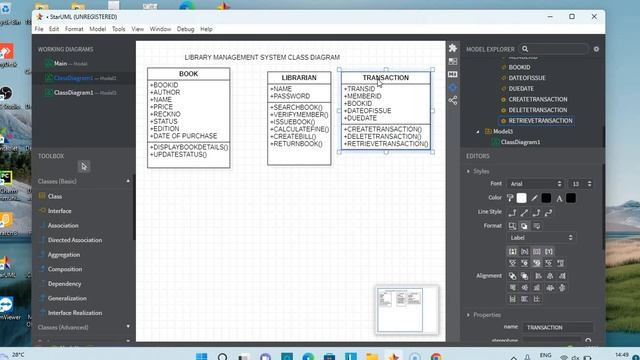Set Oblique line style
The height and width of the screenshot is (360, 640).
pyautogui.click(x=524, y=213)
